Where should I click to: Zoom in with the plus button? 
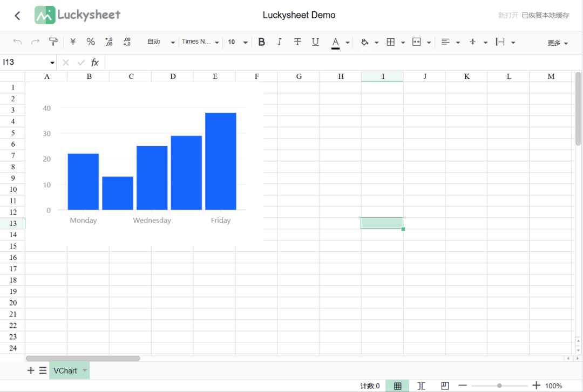click(536, 386)
